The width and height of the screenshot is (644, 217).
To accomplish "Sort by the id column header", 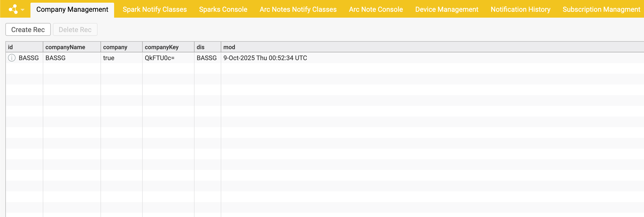I will pyautogui.click(x=24, y=47).
